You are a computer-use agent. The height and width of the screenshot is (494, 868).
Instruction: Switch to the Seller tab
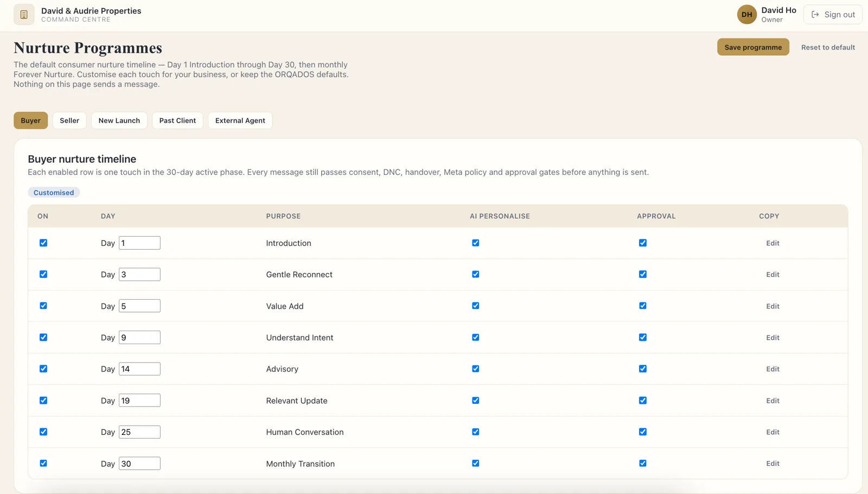pos(69,121)
